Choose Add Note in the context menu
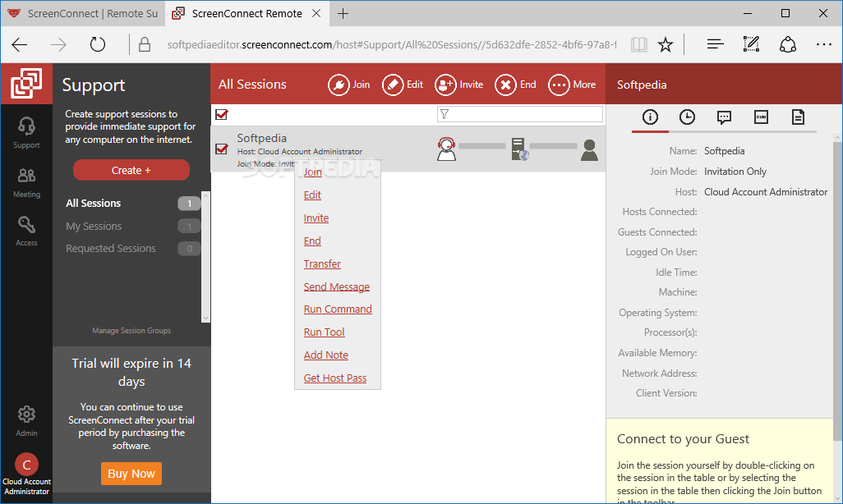 [x=326, y=355]
